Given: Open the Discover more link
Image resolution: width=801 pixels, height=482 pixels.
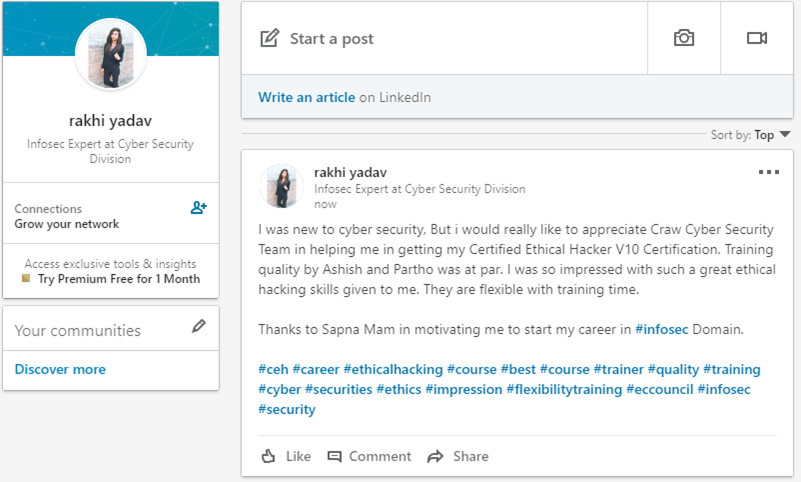Looking at the screenshot, I should [60, 369].
